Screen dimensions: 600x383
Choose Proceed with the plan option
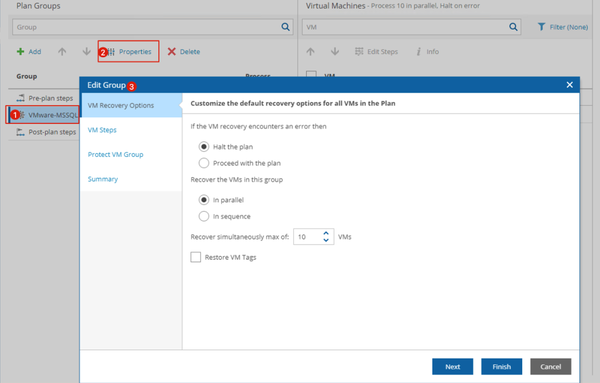click(204, 163)
